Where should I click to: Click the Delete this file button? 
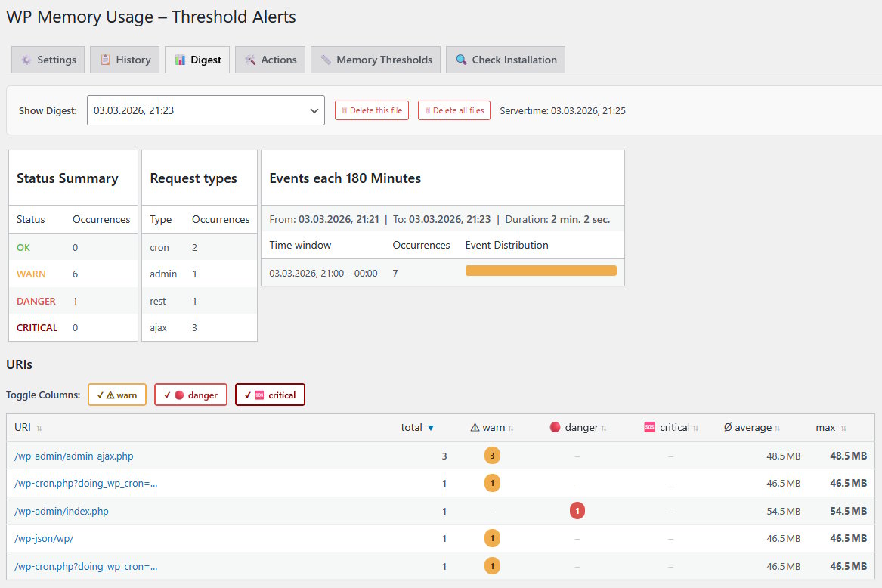372,110
